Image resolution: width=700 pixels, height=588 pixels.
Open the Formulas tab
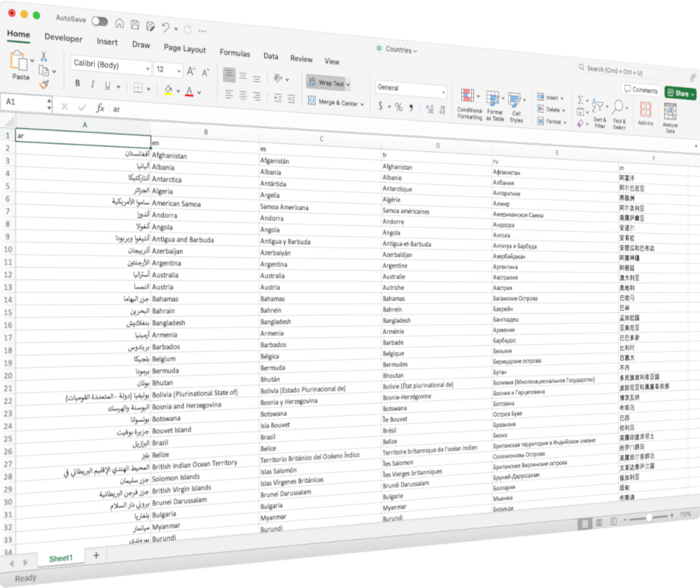(234, 52)
